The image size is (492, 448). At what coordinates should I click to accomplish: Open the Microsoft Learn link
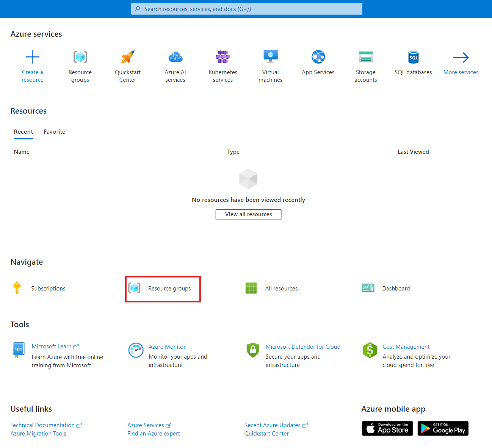coord(52,347)
